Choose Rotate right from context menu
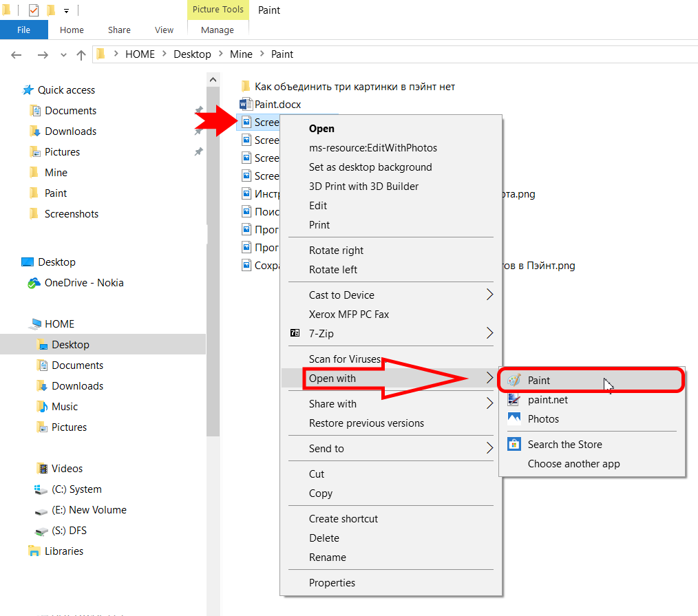The height and width of the screenshot is (616, 698). (x=336, y=251)
